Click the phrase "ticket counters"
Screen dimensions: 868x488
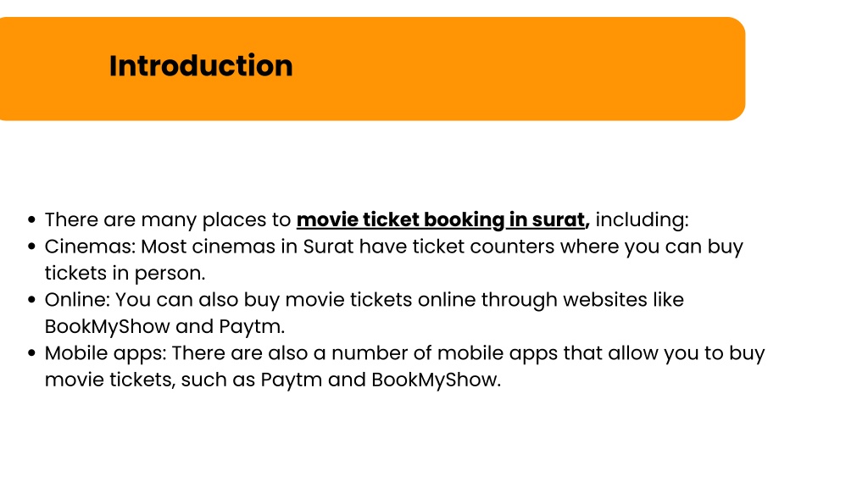(x=483, y=247)
